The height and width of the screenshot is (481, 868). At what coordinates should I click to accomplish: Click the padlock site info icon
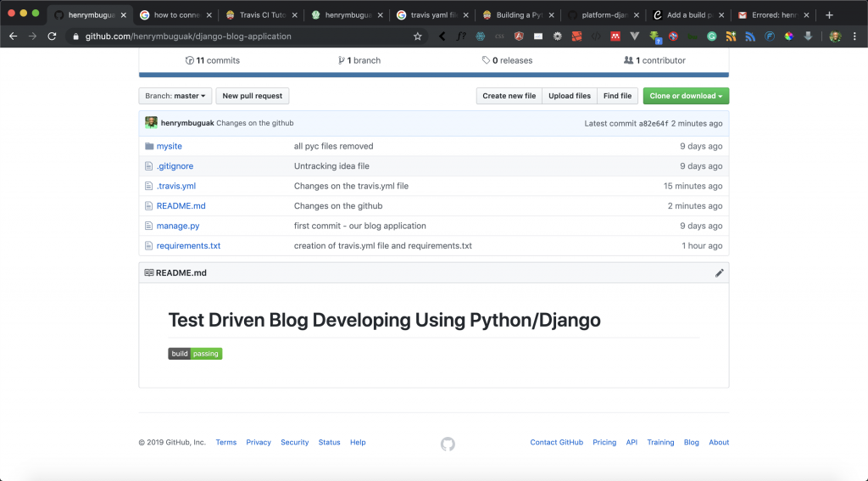click(x=75, y=36)
